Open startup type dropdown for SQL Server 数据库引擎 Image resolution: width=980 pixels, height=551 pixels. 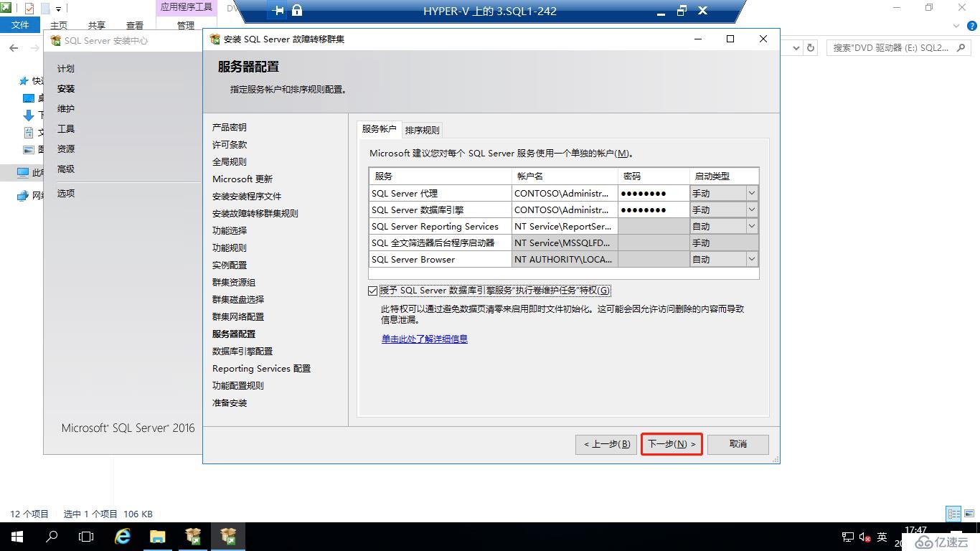751,209
